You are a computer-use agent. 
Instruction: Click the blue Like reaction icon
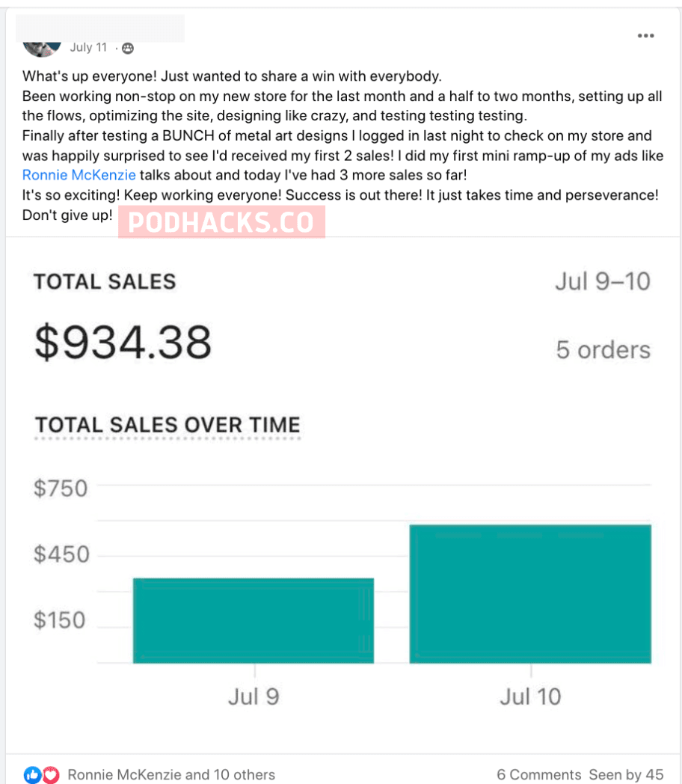pyautogui.click(x=32, y=774)
